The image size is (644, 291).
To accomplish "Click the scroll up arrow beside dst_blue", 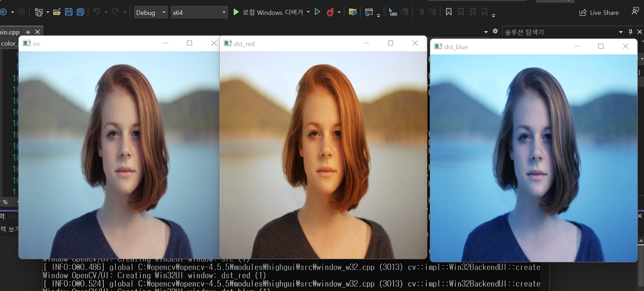I will (x=641, y=240).
